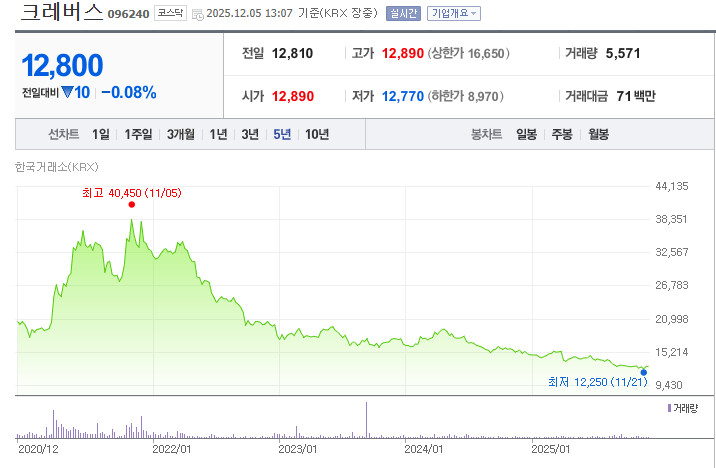
Task: Click the 2025/01 axis label
Action: (551, 449)
